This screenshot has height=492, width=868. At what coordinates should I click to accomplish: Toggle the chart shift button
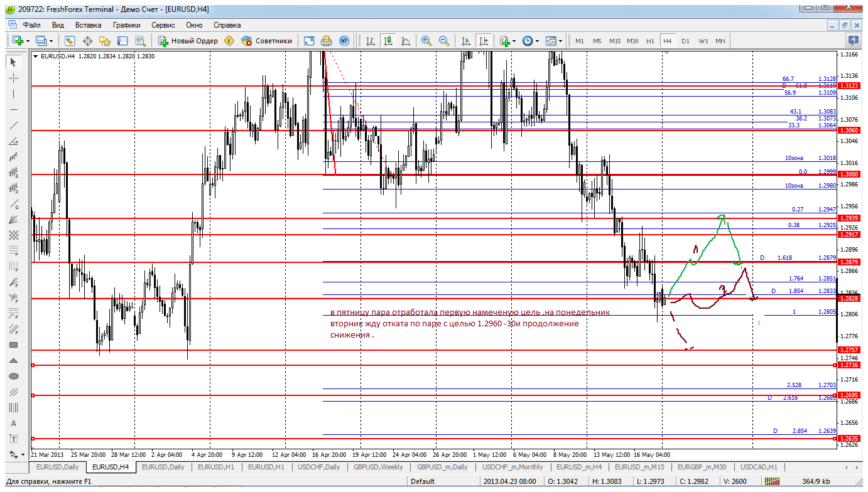(483, 41)
